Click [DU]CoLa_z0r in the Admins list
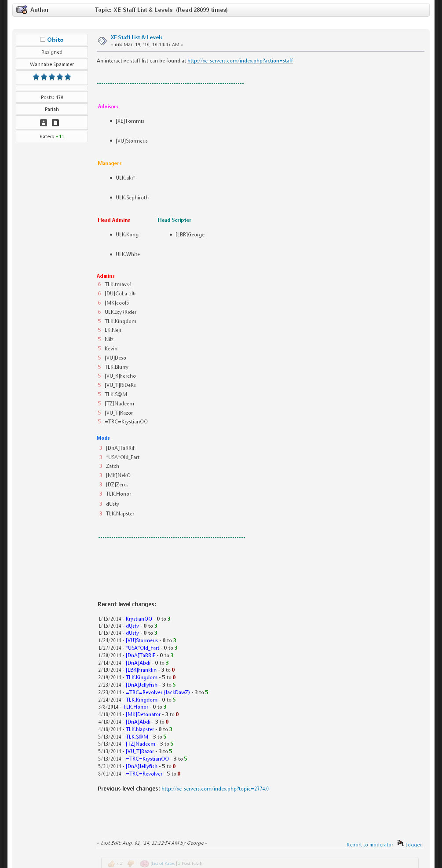The height and width of the screenshot is (868, 442). tap(121, 294)
